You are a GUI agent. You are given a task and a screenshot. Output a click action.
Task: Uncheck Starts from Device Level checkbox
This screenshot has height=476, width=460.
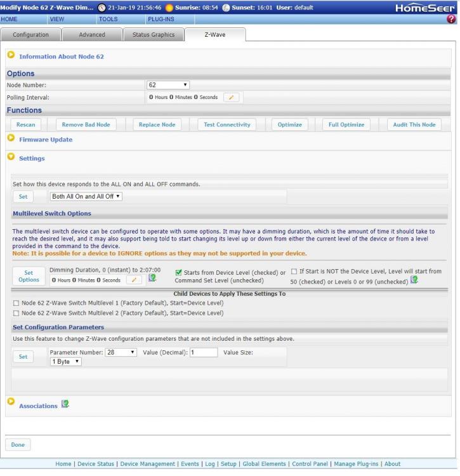pyautogui.click(x=179, y=273)
